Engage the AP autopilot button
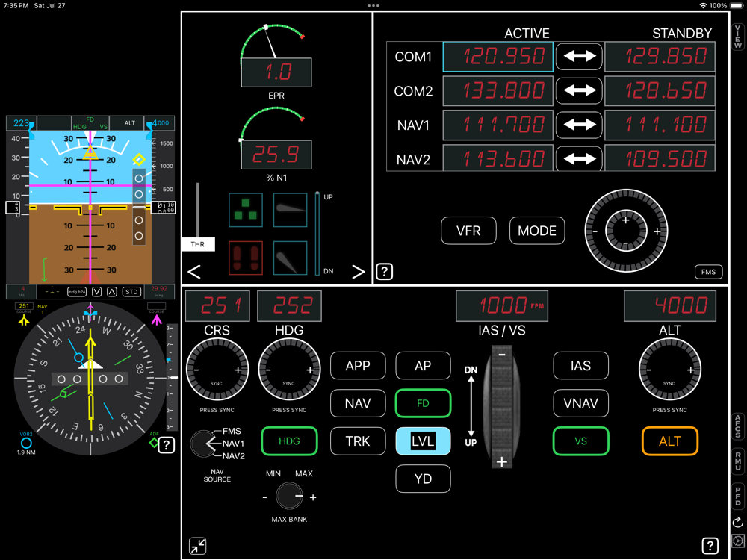The image size is (747, 560). click(423, 366)
